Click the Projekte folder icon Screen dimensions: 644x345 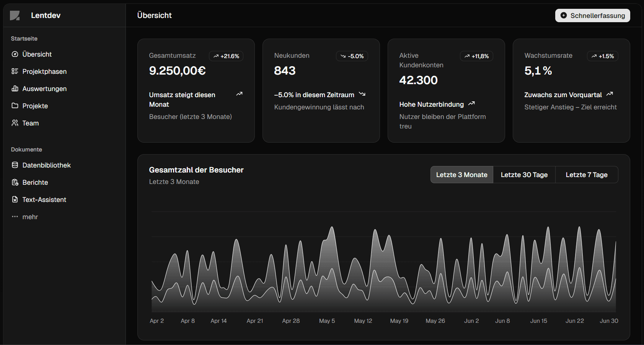click(15, 106)
